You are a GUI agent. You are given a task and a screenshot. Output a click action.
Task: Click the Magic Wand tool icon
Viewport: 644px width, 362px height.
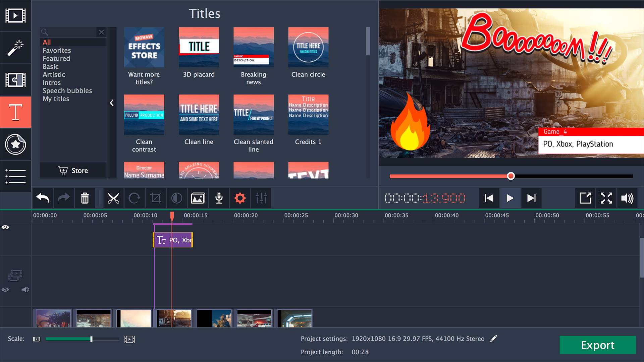tap(15, 48)
